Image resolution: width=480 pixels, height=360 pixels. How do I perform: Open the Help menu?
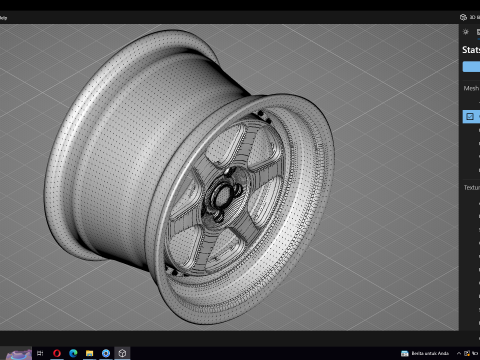3,18
